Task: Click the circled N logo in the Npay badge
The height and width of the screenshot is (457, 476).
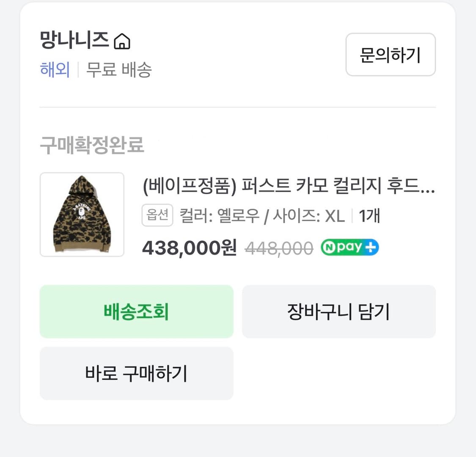Action: click(x=330, y=247)
